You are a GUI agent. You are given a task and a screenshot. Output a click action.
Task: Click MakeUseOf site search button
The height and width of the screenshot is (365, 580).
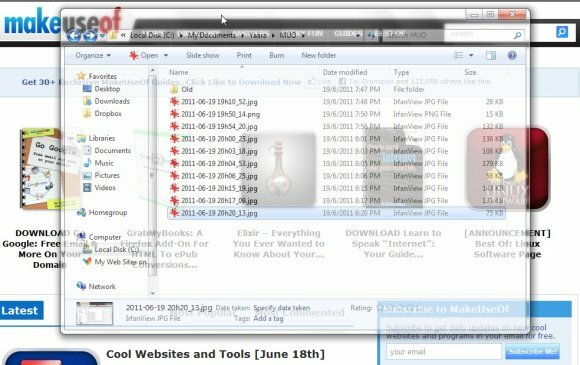pyautogui.click(x=562, y=32)
